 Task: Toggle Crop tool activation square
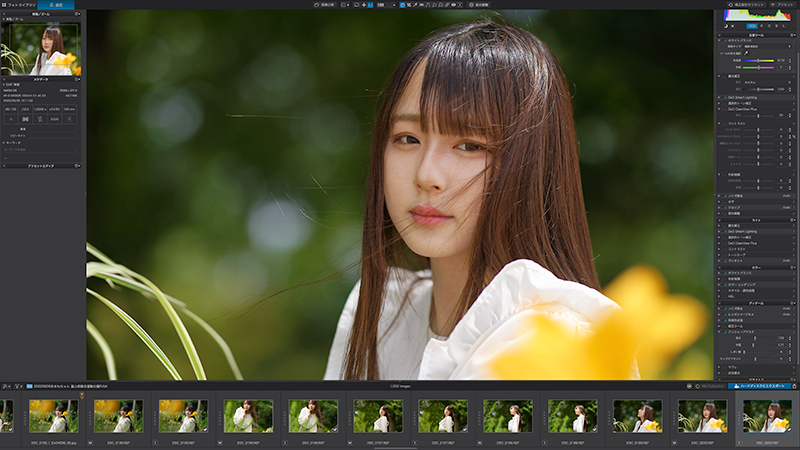pos(725,208)
